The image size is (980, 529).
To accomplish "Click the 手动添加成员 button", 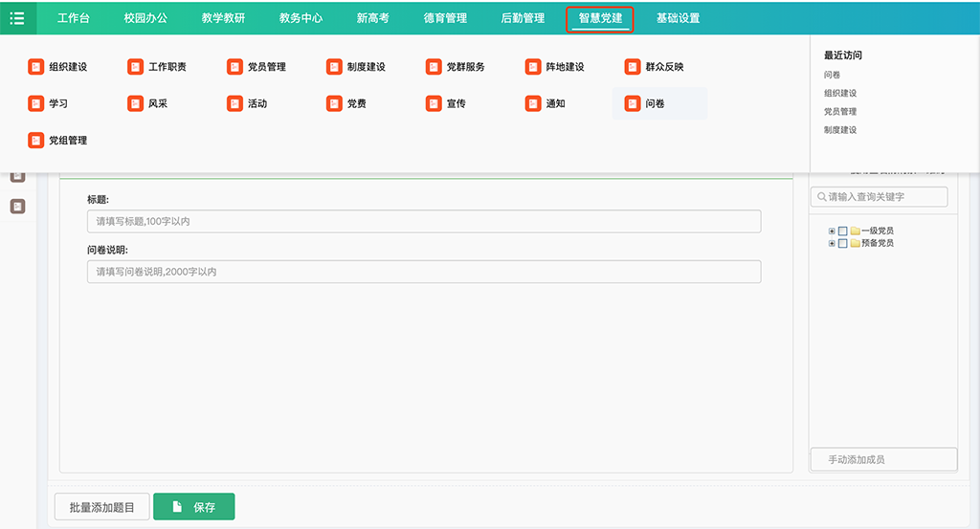I will (x=882, y=459).
